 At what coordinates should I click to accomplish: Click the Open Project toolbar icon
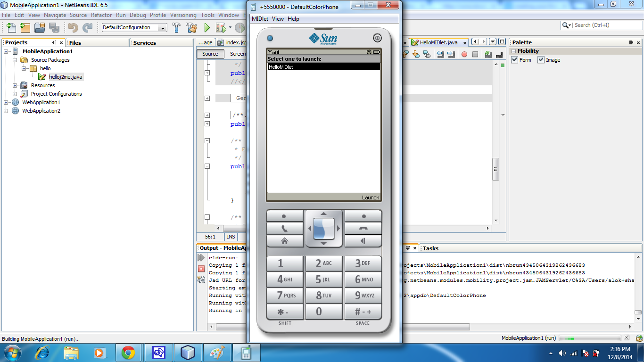point(40,27)
